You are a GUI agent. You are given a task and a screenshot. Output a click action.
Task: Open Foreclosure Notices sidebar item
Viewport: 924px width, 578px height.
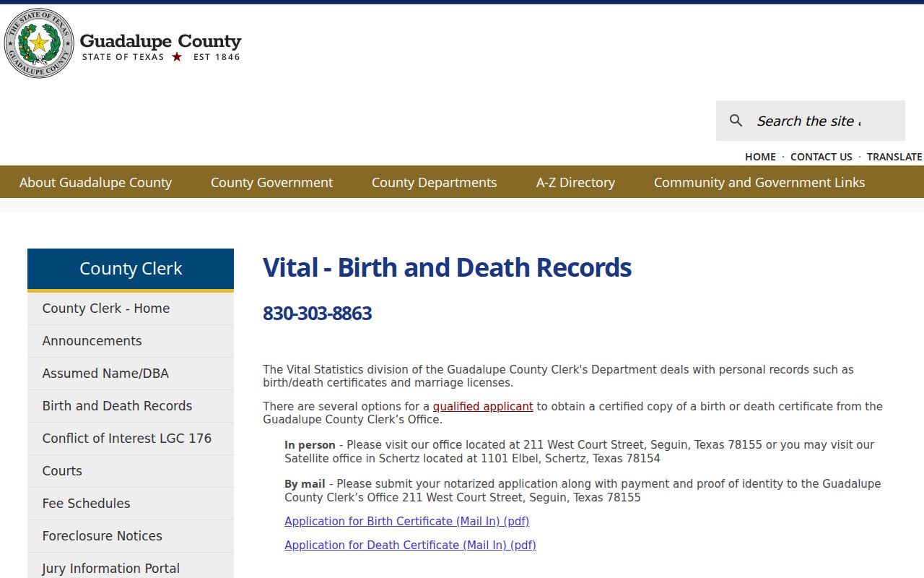tap(131, 536)
